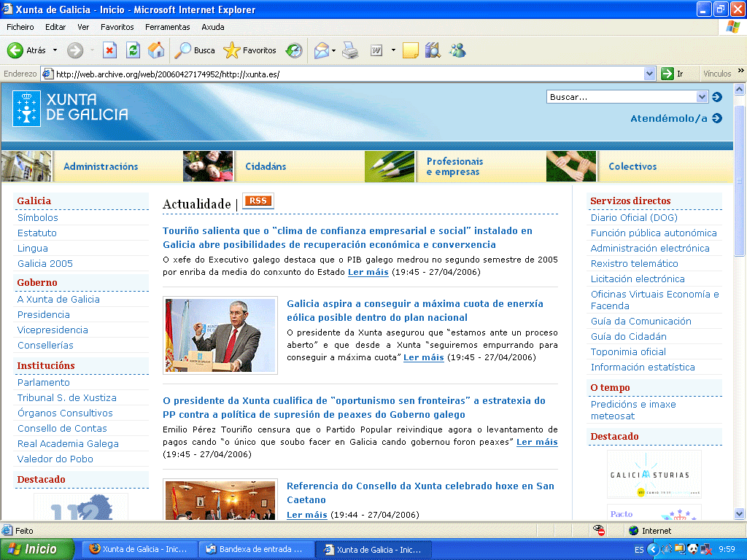Click the Windows Inicio start button
This screenshot has height=560, width=747.
coord(36,549)
